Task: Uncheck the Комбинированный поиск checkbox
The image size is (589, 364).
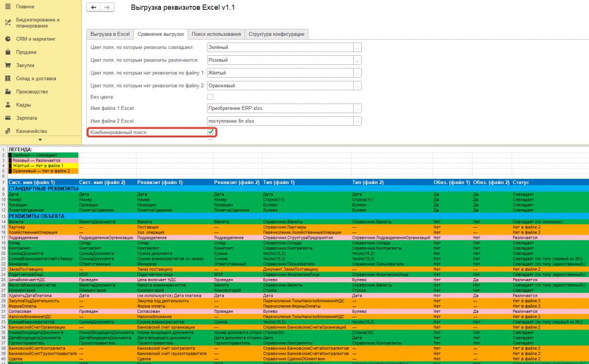Action: pyautogui.click(x=211, y=132)
